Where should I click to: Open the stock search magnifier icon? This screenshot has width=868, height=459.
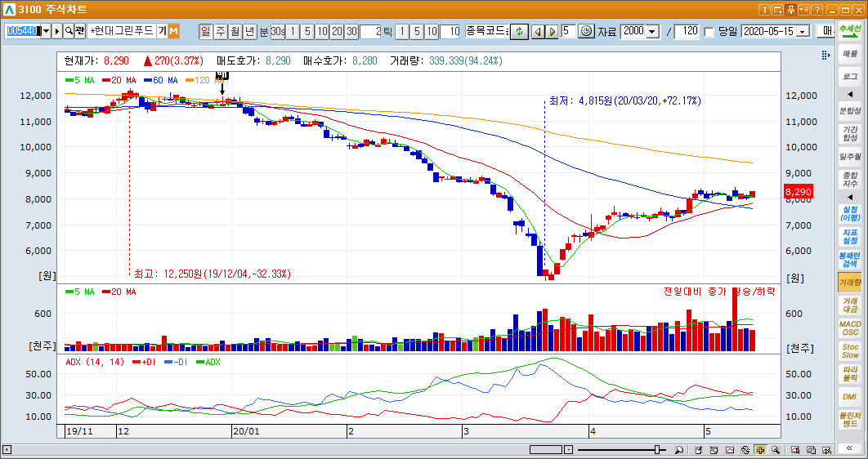(x=69, y=32)
